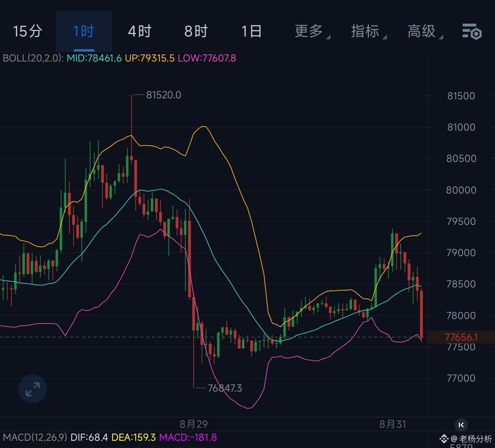Click the 8月31 date label
This screenshot has width=495, height=448.
(393, 424)
